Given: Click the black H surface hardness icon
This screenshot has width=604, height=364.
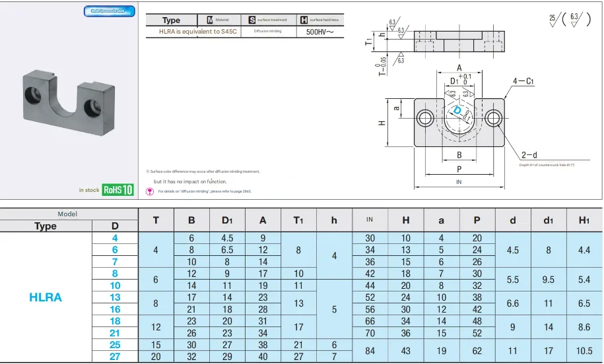Looking at the screenshot, I should click(303, 20).
